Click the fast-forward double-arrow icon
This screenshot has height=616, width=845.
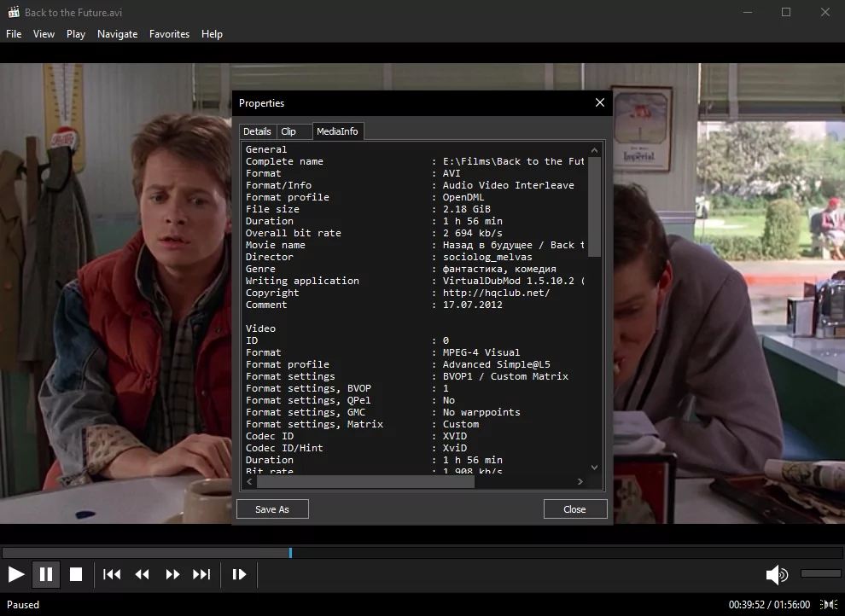pyautogui.click(x=172, y=574)
